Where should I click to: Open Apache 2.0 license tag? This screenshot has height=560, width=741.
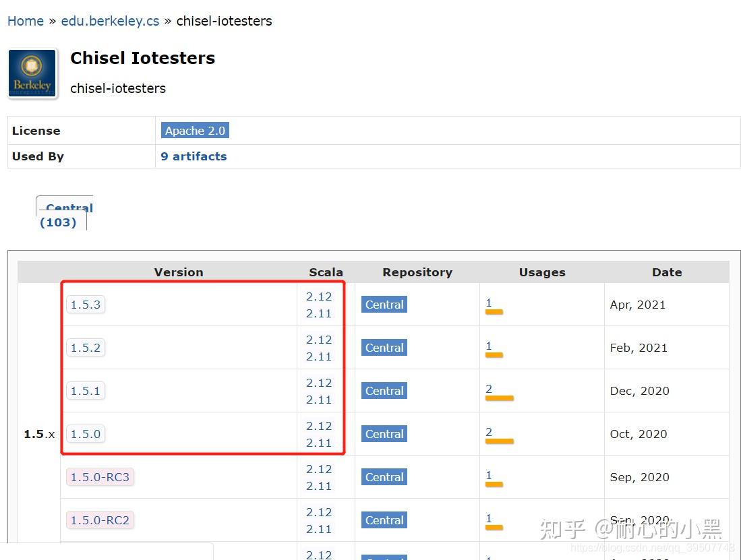pos(195,130)
